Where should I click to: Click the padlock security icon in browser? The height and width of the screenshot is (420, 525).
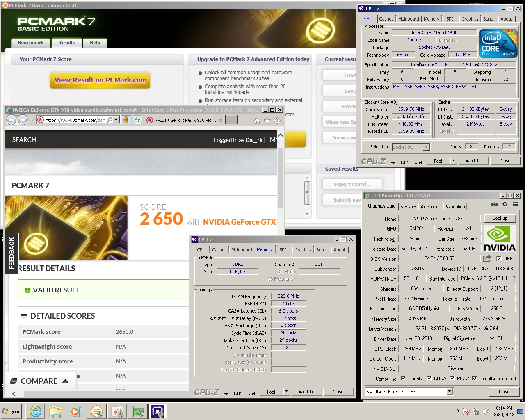pyautogui.click(x=126, y=120)
